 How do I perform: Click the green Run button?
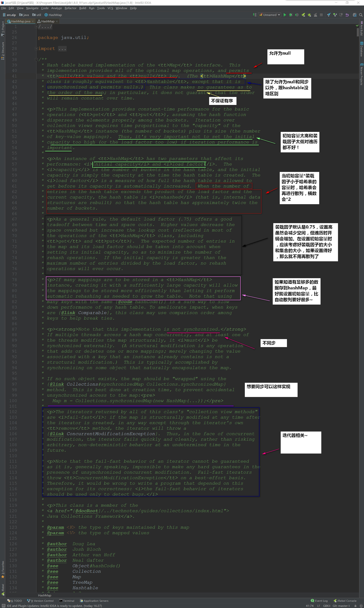click(284, 15)
